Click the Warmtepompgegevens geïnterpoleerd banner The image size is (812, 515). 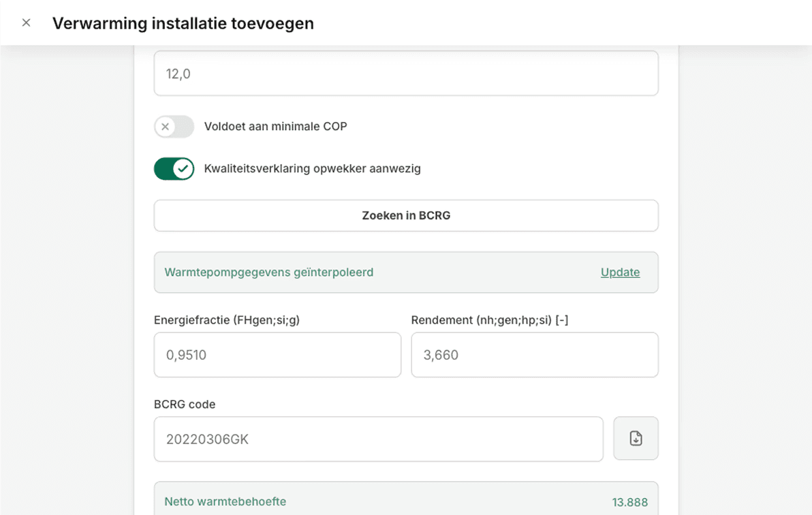(x=405, y=272)
